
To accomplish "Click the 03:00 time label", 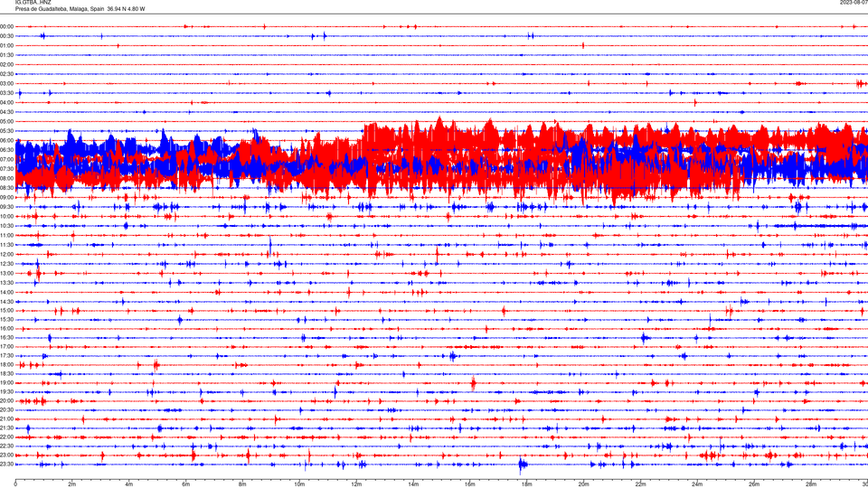I will click(x=6, y=83).
